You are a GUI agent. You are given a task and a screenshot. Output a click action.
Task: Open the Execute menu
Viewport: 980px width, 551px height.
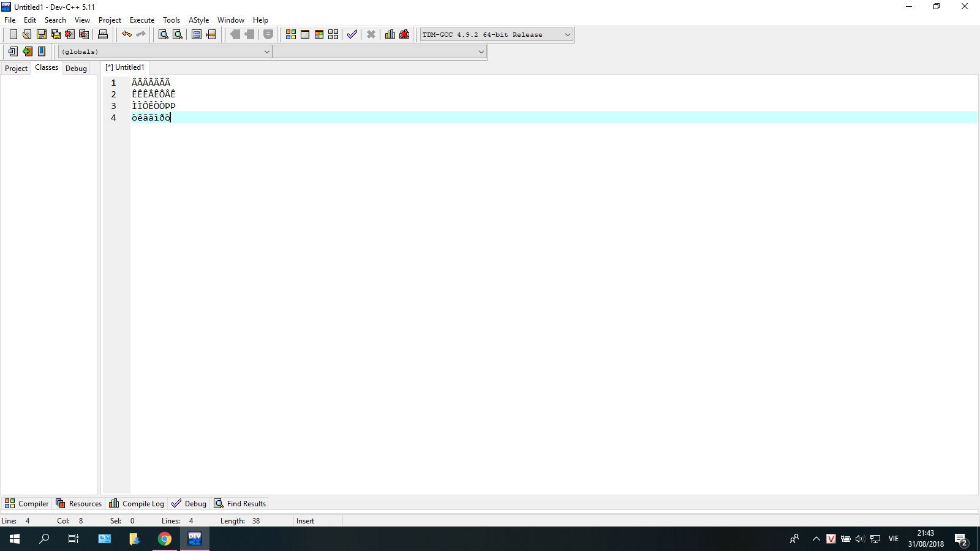click(x=142, y=20)
